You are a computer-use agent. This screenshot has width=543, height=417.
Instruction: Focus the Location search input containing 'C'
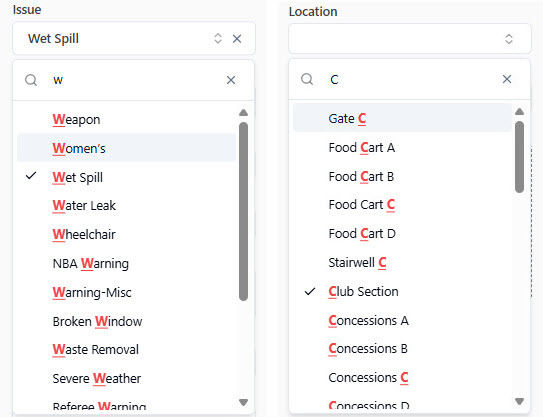pyautogui.click(x=412, y=79)
